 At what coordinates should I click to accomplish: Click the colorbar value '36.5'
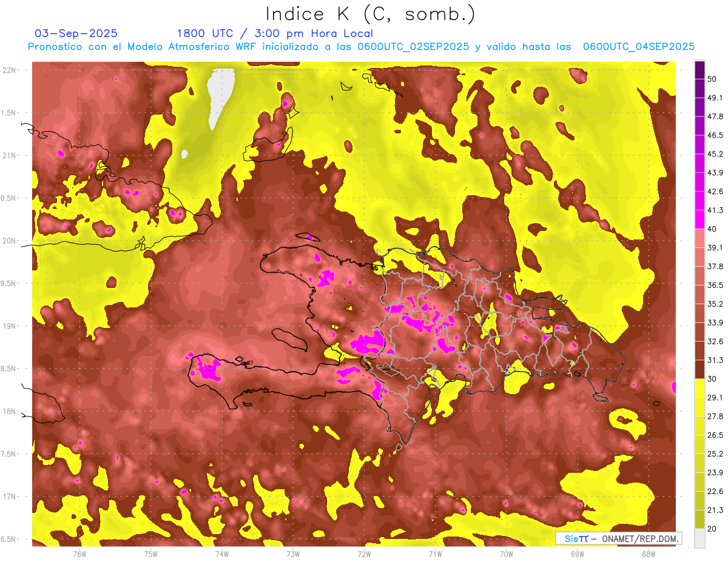pos(715,286)
